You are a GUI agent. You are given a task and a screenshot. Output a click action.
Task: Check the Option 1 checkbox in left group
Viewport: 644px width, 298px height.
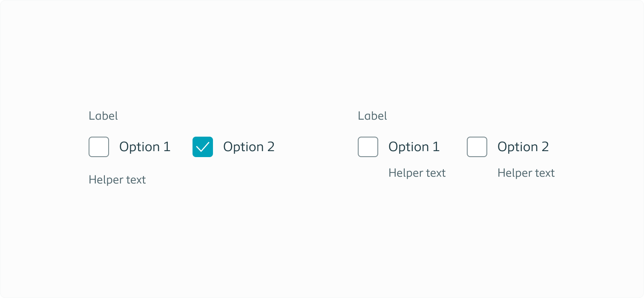(98, 147)
